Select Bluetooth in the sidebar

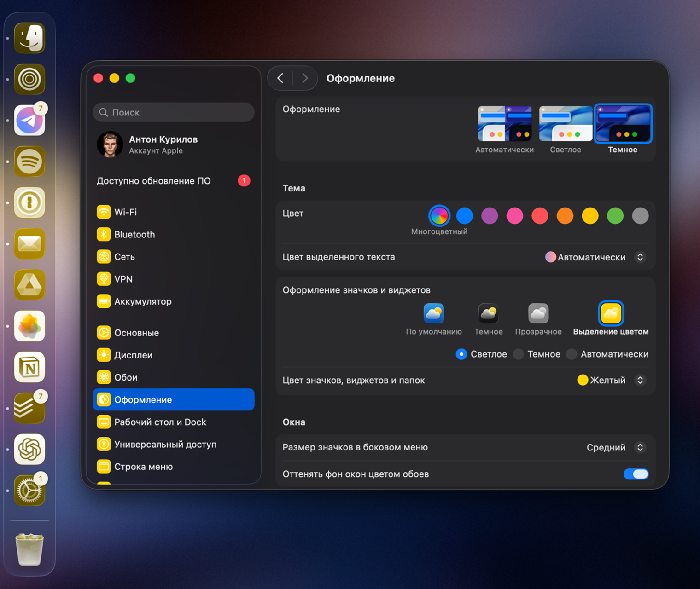pyautogui.click(x=134, y=234)
